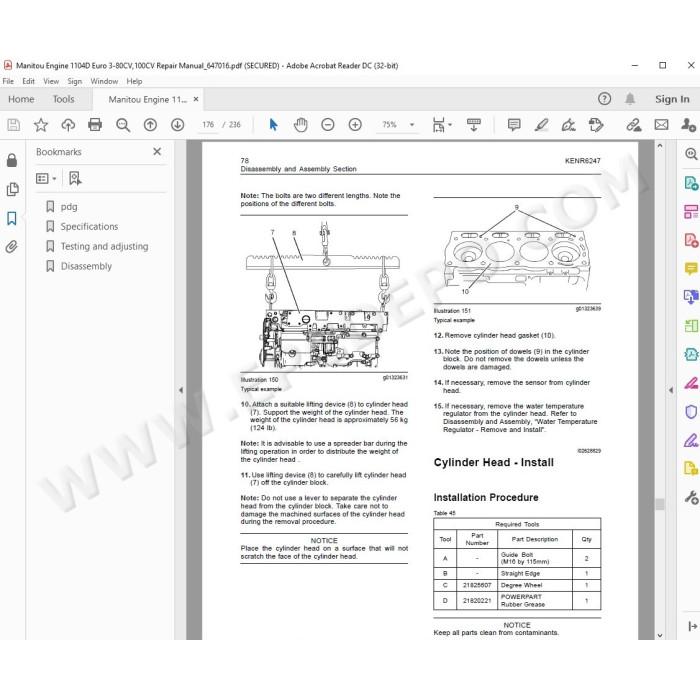
Task: Open the Testing and adjusting bookmark
Action: click(x=104, y=246)
